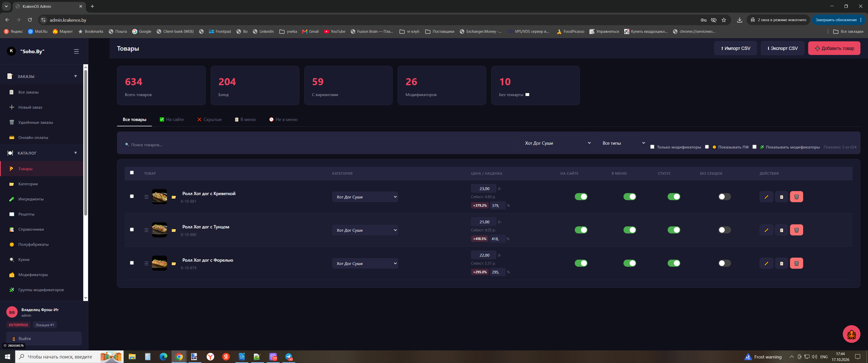Click the Выйти logout button

click(x=44, y=339)
